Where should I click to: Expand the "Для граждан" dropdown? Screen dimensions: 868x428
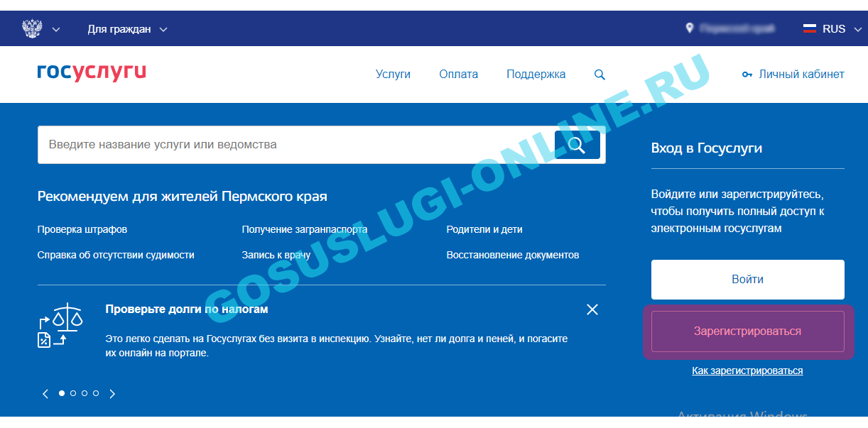127,29
